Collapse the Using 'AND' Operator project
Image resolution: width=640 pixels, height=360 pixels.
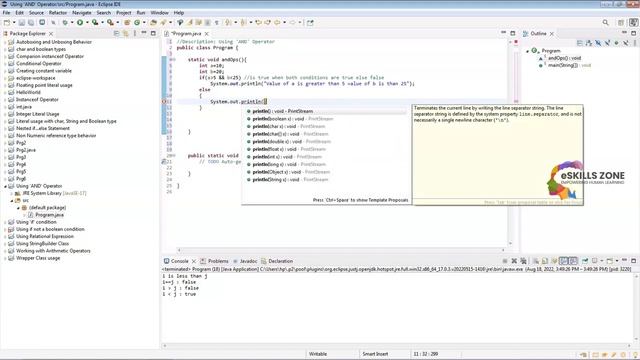click(5, 186)
